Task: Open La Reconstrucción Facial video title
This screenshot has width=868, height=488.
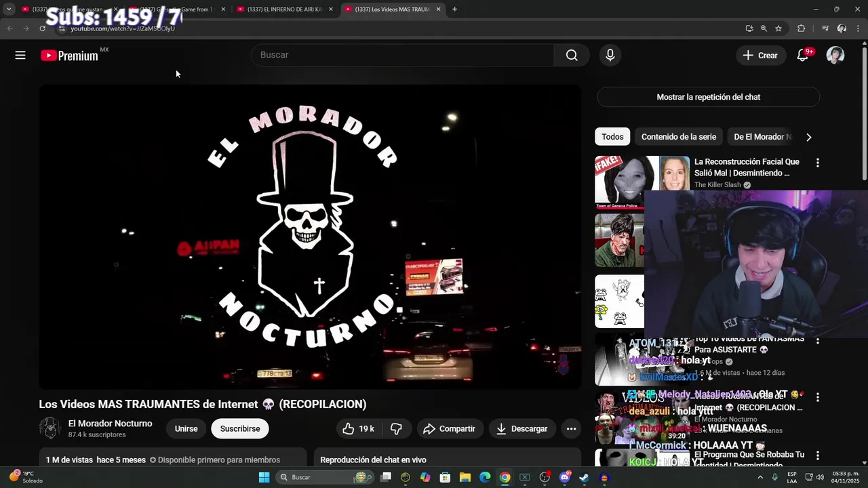Action: pyautogui.click(x=747, y=167)
